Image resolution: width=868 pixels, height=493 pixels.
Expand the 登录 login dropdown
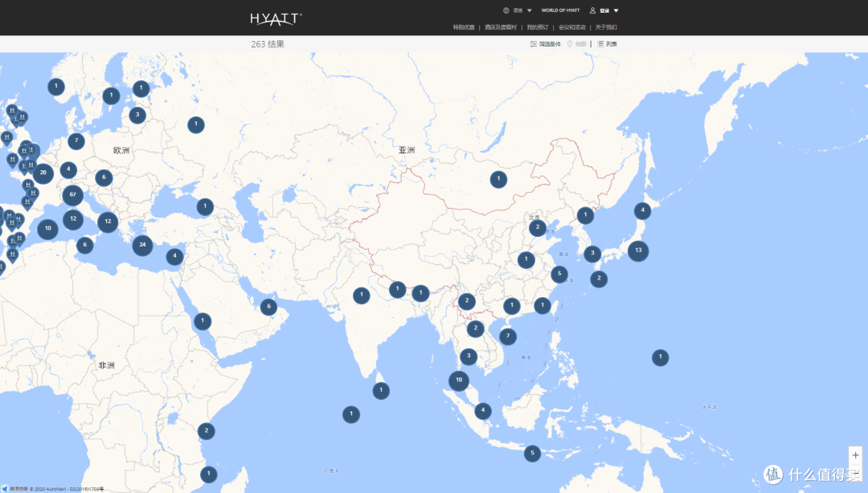click(x=604, y=10)
